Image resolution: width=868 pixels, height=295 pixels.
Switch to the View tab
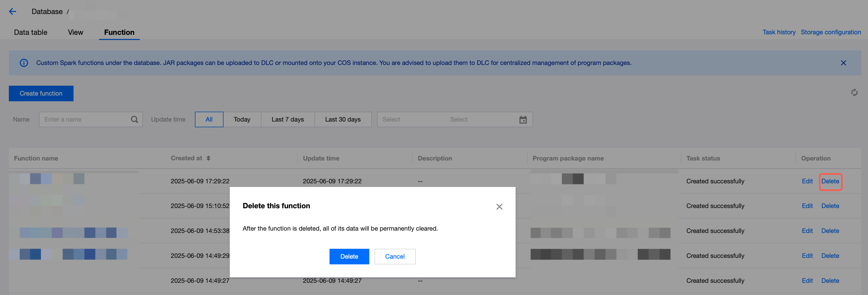pos(75,32)
